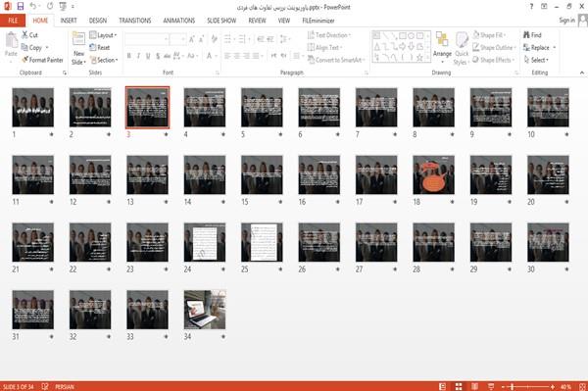Screen dimensions: 588x391
Task: Open the REVIEW tab
Action: point(257,21)
